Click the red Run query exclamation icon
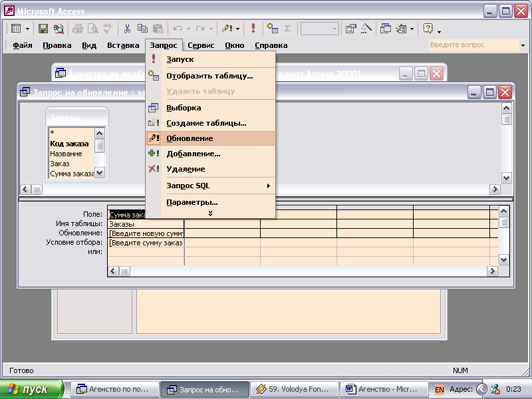The image size is (532, 399). coord(253,29)
